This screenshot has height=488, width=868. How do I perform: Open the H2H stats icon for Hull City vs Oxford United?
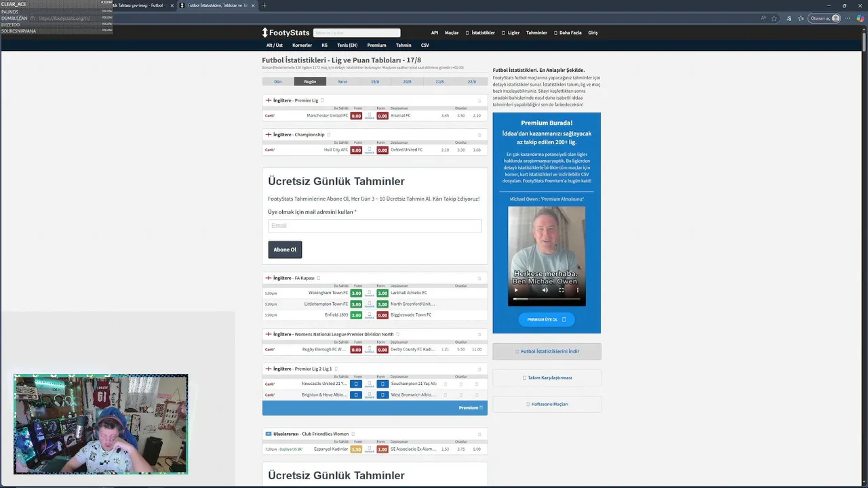click(369, 150)
